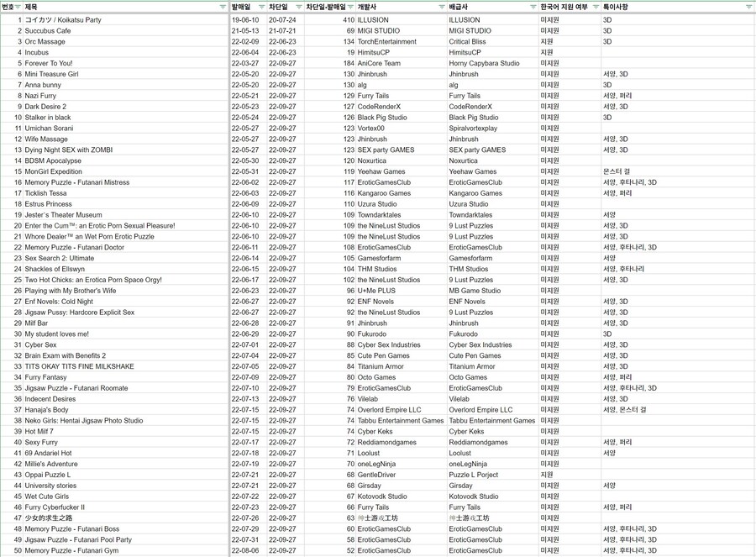Select the 'MonGirl Expedition' title cell
Image resolution: width=756 pixels, height=557 pixels.
pos(126,171)
